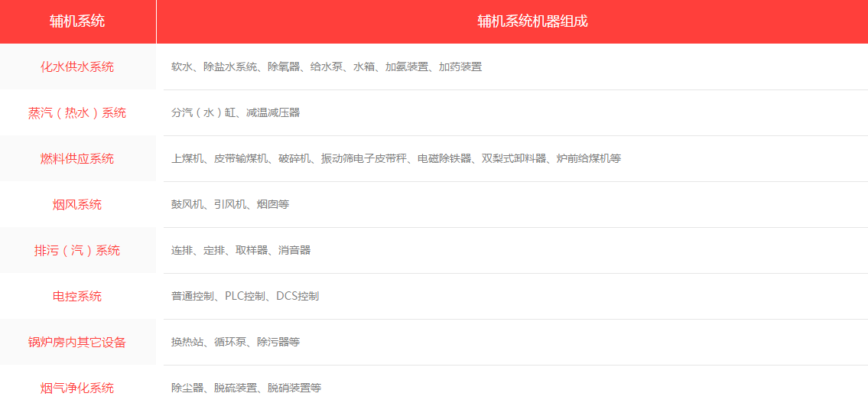Select the 蒸汽（热水）系统 row label

pos(77,112)
